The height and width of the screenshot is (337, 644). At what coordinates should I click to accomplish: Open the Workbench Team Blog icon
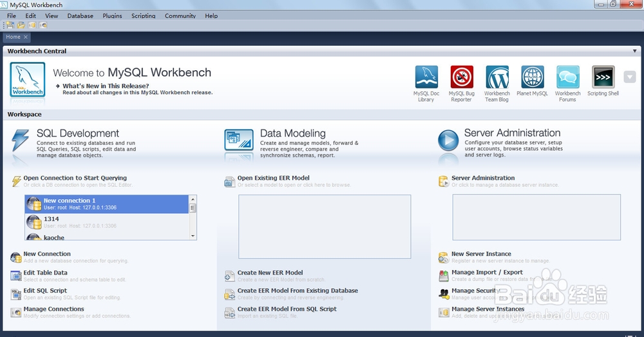coord(497,77)
